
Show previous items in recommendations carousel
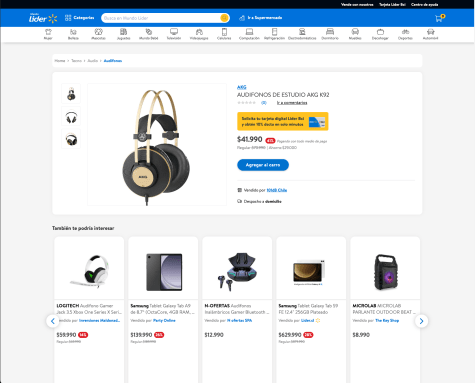(x=53, y=321)
